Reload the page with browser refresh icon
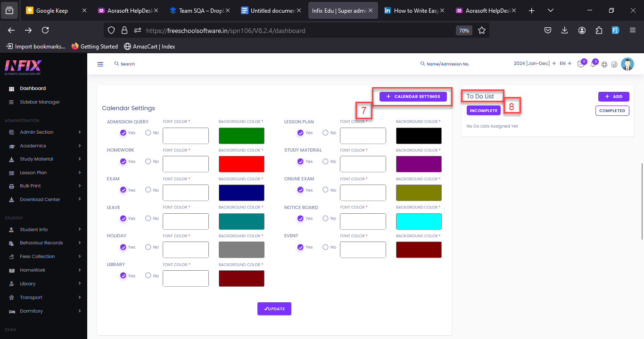 (45, 30)
